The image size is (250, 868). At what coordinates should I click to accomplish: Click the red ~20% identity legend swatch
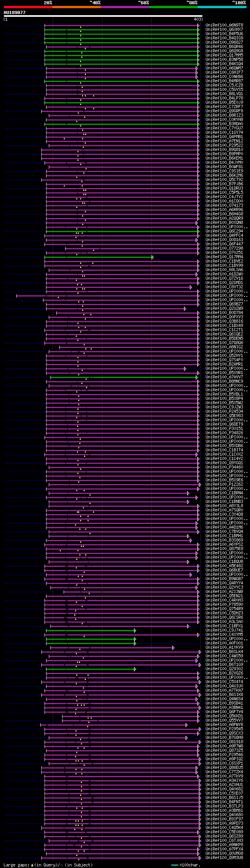pos(28,7)
